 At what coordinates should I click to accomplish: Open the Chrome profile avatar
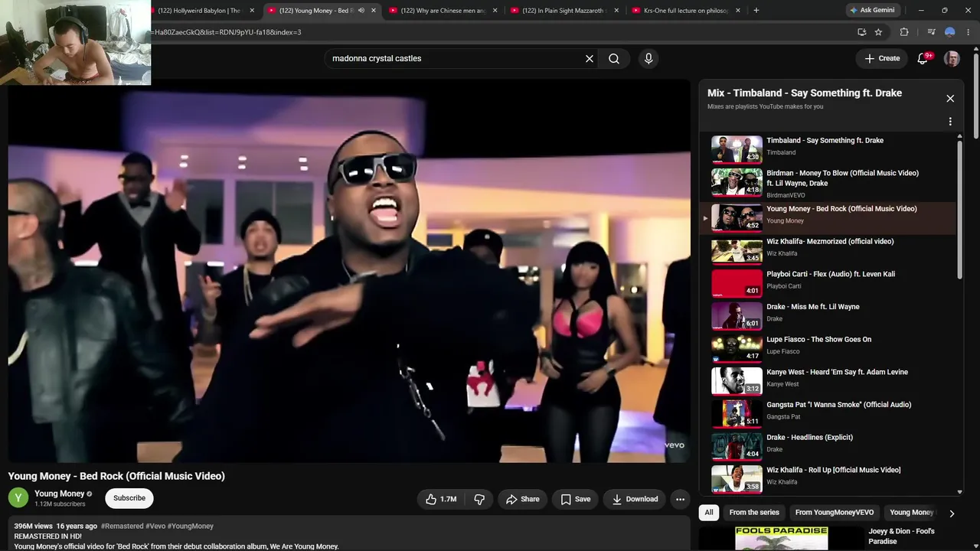950,32
